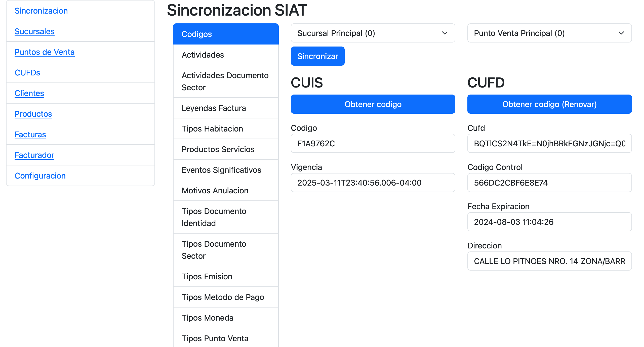The width and height of the screenshot is (644, 347).
Task: Click Obtener codigo (Renovar) button
Action: coord(549,104)
